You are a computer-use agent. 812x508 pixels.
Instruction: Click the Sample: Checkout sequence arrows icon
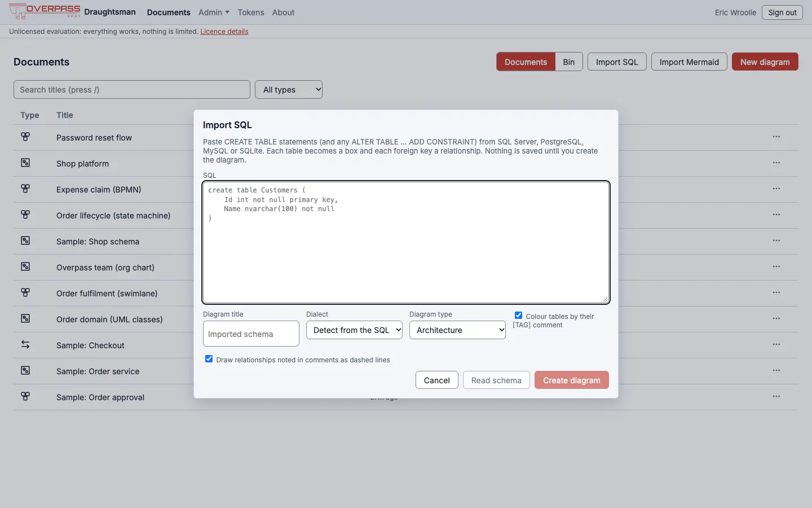[x=25, y=344]
